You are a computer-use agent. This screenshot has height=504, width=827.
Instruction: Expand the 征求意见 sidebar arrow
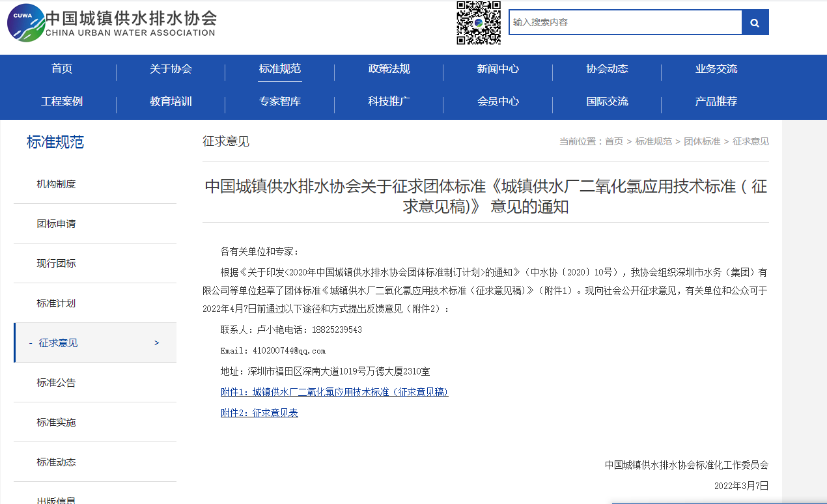click(x=156, y=343)
